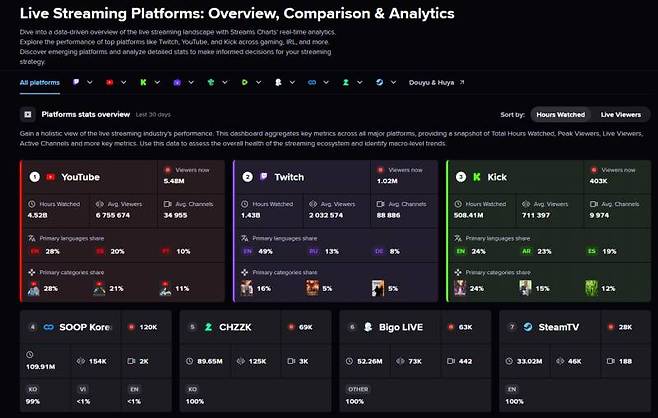The width and height of the screenshot is (658, 418).
Task: Expand the SOOP tab dropdown chevron
Action: 326,82
